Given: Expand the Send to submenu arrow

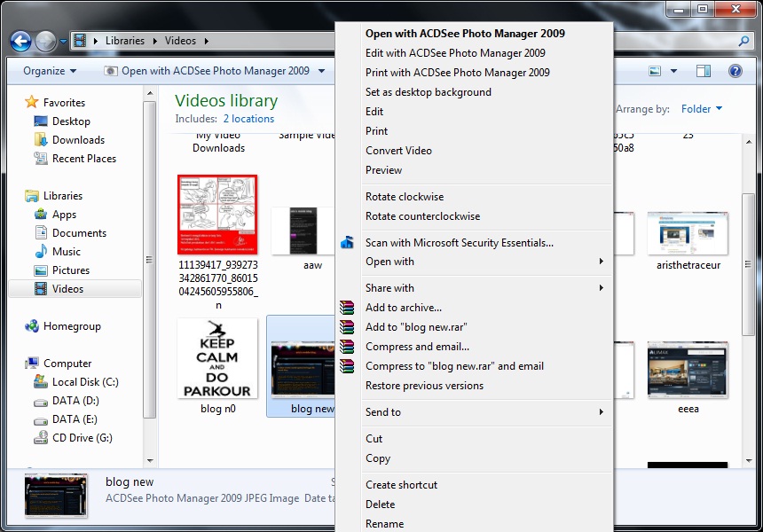Looking at the screenshot, I should 602,412.
